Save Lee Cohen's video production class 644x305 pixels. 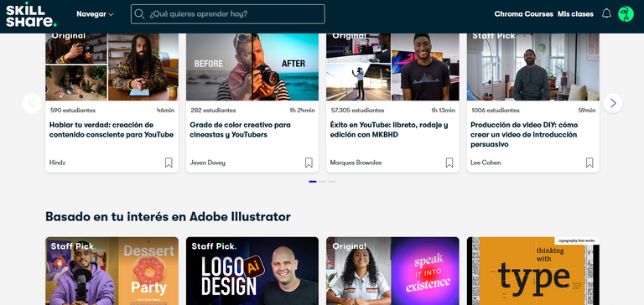click(x=589, y=163)
